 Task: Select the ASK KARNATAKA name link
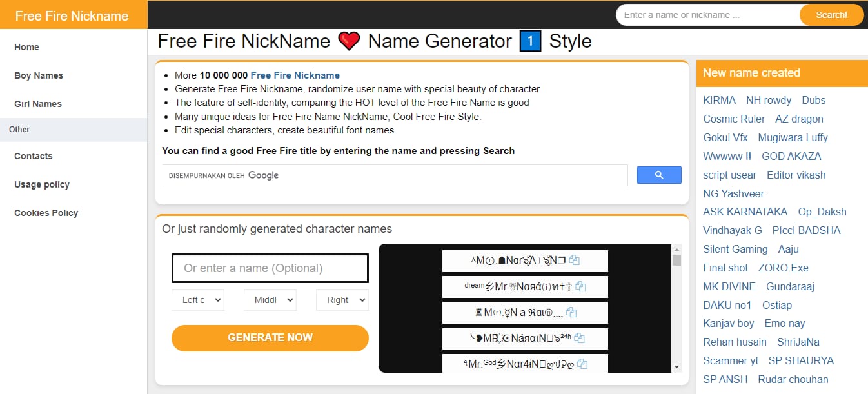745,212
